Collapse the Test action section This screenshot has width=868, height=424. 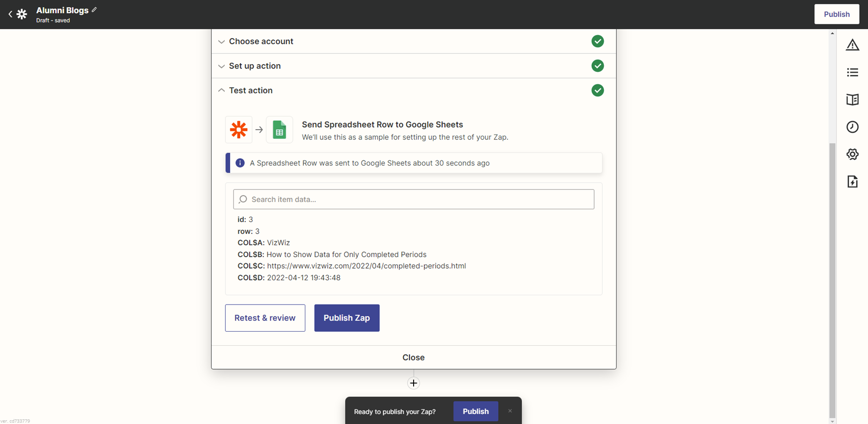414,90
